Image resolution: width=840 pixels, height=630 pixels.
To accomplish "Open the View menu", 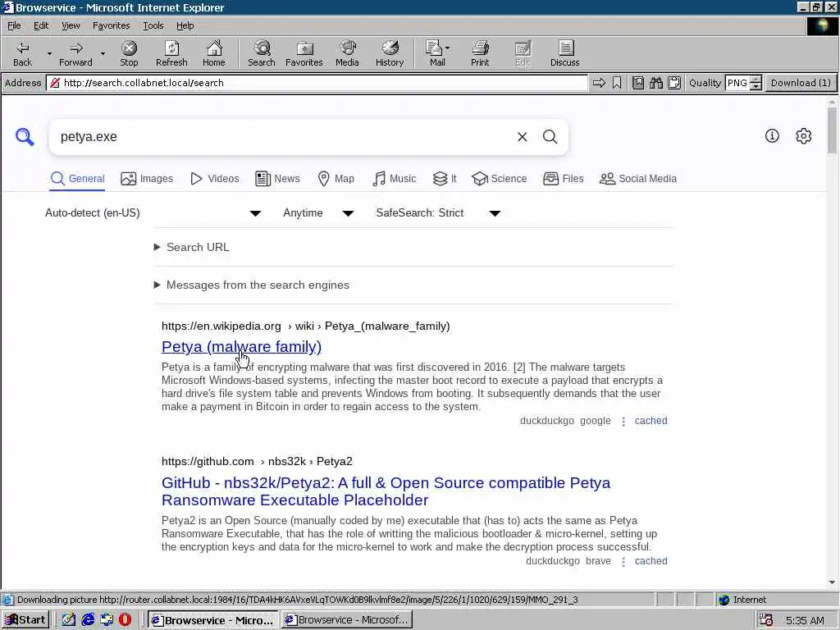I will click(x=71, y=25).
